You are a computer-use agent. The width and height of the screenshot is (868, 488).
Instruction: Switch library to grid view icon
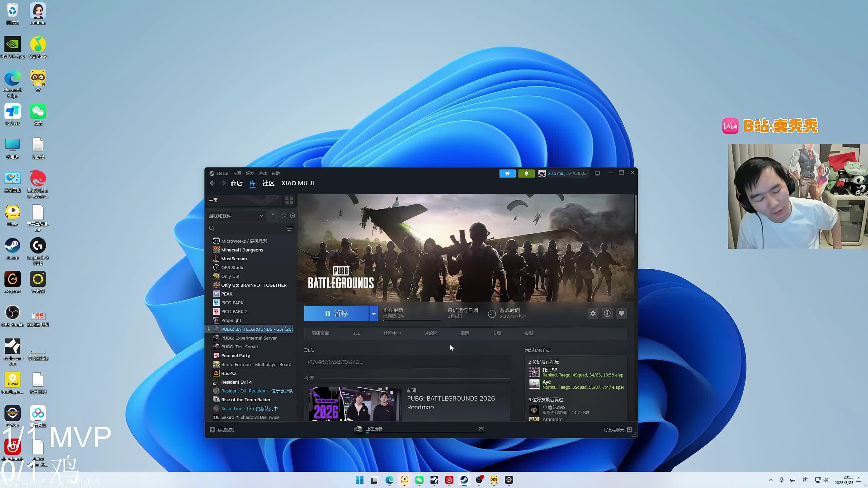[x=289, y=200]
